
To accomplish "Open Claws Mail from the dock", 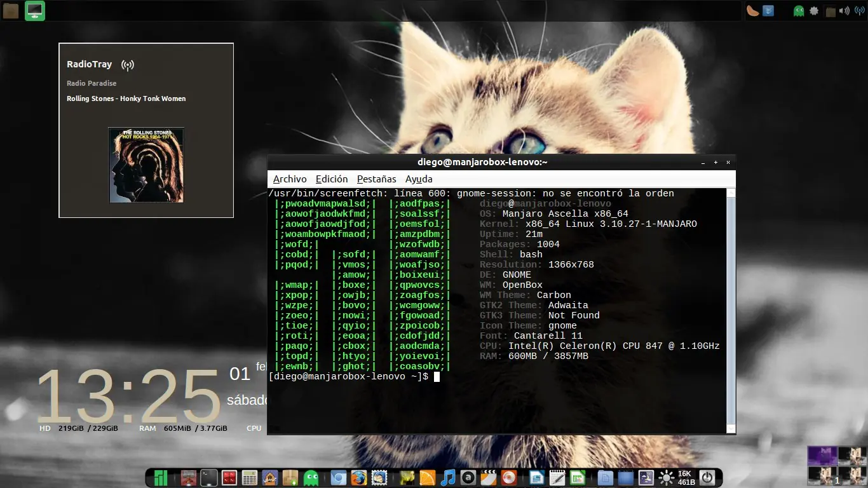I will pos(379,477).
